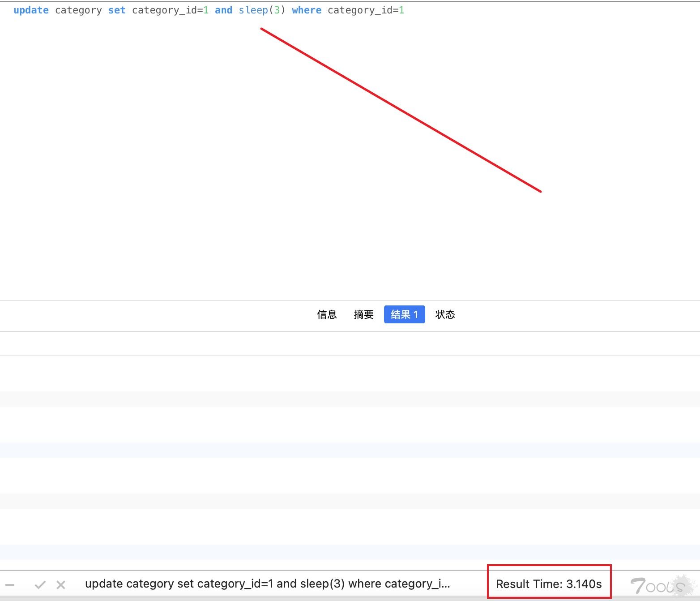Click the 'update' keyword in the editor
700x601 pixels.
pyautogui.click(x=31, y=10)
